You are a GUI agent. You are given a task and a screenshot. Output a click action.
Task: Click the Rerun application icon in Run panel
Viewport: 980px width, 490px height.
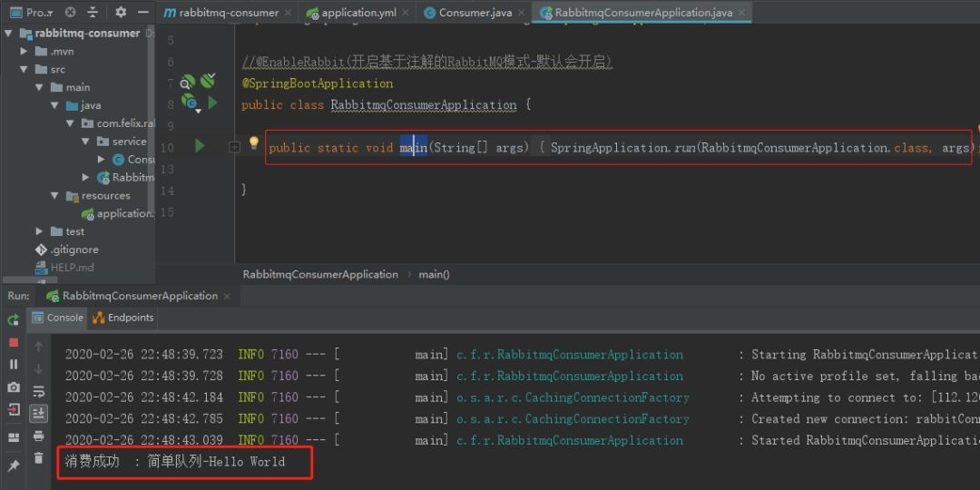click(x=14, y=319)
